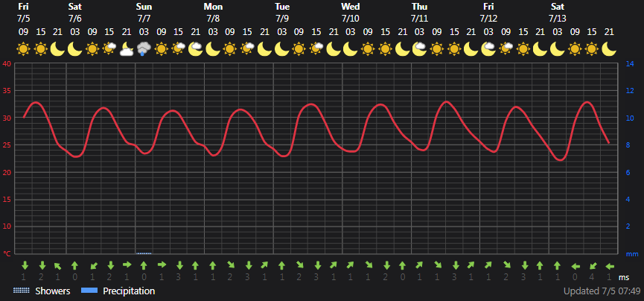
Task: Select the moon with cloud icon for Thu 7/11 at 03
Action: pyautogui.click(x=420, y=49)
